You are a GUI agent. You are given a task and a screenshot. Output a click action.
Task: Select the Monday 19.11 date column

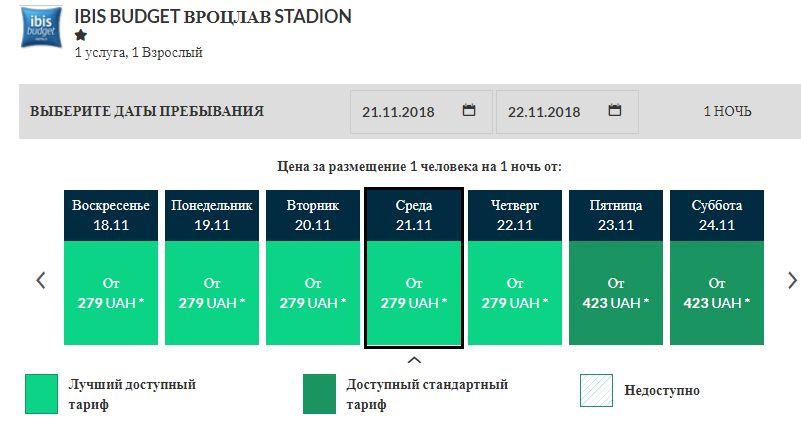coord(212,215)
